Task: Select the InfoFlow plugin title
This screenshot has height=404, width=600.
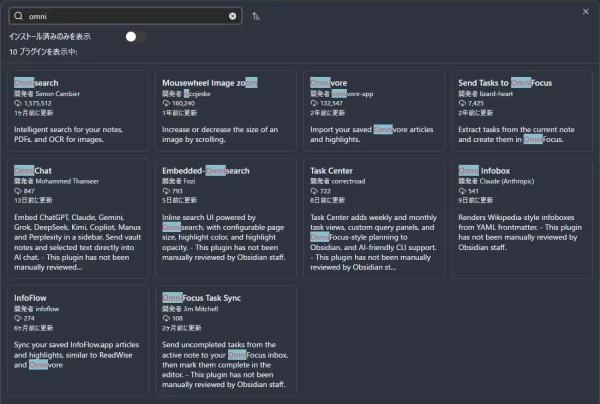Action: (30, 298)
